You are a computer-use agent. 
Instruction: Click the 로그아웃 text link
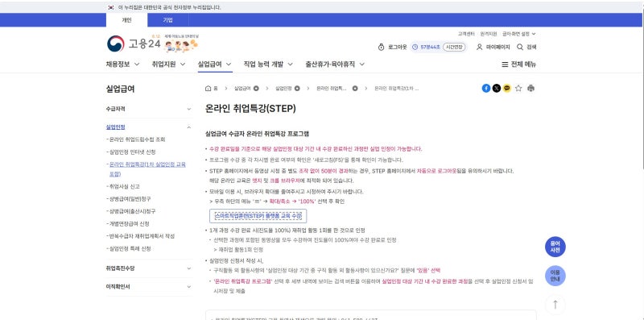coord(398,48)
